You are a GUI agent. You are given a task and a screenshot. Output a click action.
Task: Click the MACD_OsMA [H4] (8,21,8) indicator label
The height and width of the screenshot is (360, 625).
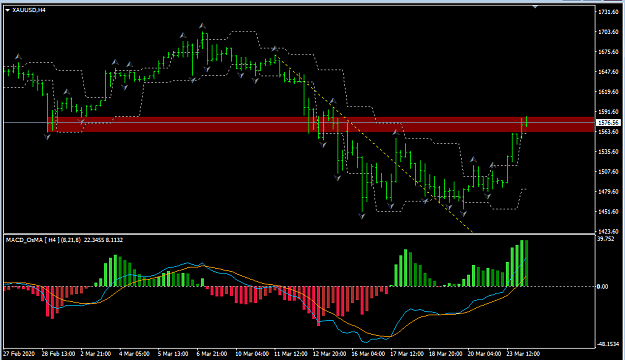[43, 240]
